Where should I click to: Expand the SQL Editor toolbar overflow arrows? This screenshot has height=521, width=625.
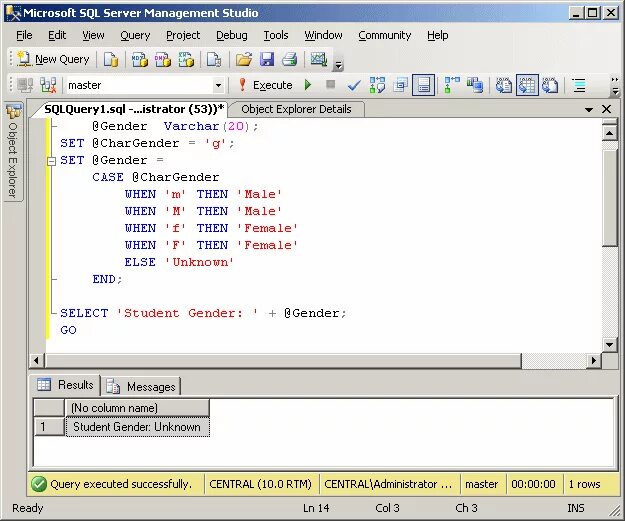(615, 85)
